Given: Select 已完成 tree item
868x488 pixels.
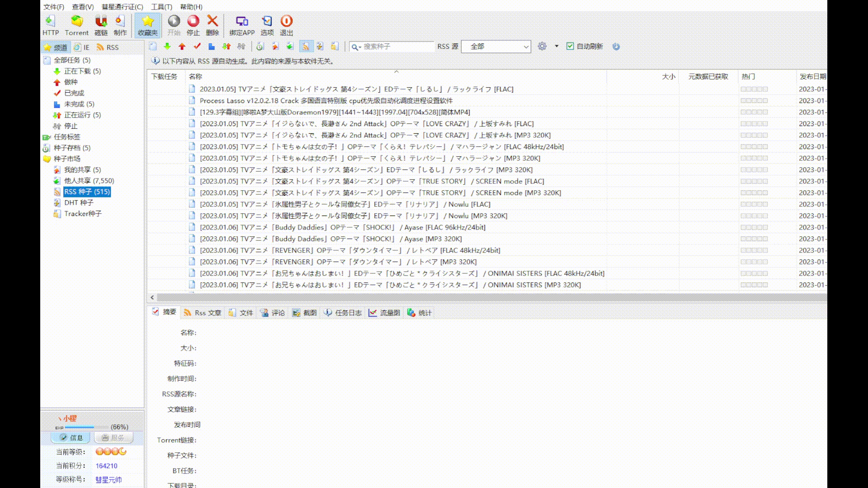Looking at the screenshot, I should point(74,93).
